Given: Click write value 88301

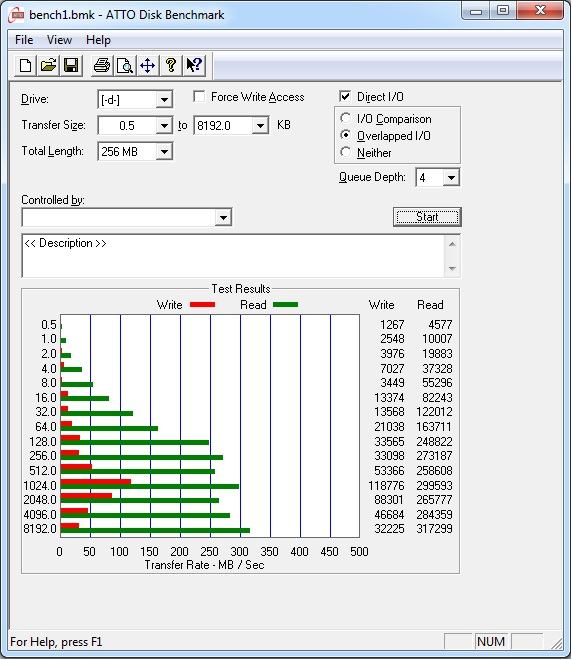Looking at the screenshot, I should point(389,500).
